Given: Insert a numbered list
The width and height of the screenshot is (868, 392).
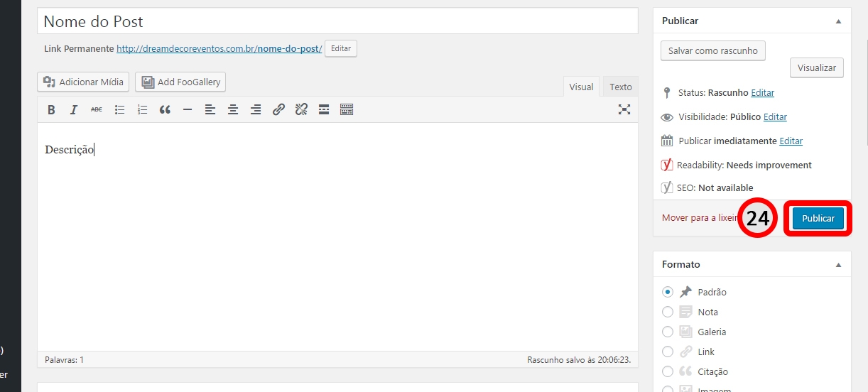Looking at the screenshot, I should pyautogui.click(x=142, y=109).
